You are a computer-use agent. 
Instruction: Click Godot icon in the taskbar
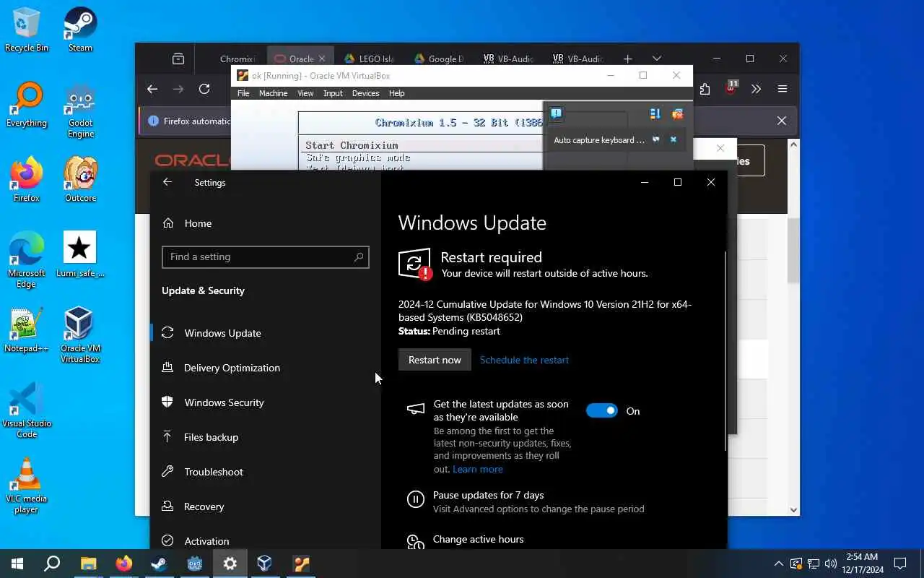pos(195,564)
